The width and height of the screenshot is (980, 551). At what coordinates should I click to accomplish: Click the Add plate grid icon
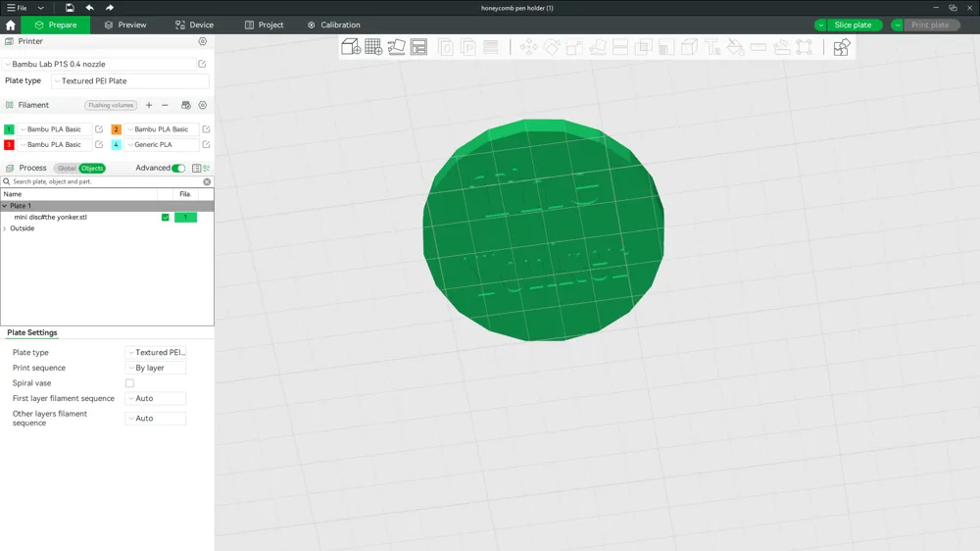tap(373, 47)
